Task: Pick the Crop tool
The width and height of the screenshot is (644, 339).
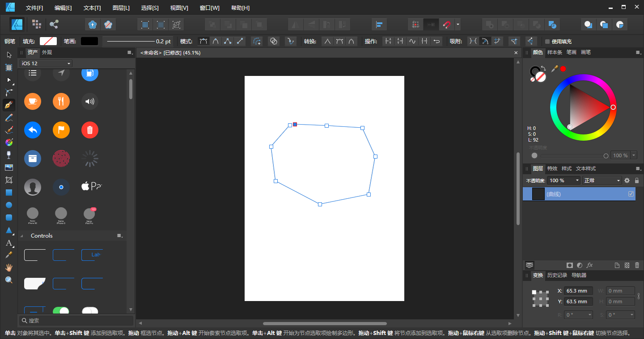Action: [8, 180]
